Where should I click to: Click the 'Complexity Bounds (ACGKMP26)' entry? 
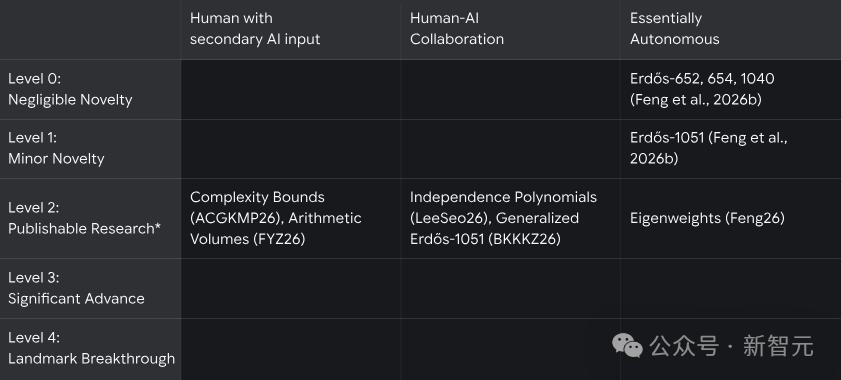[x=257, y=207]
